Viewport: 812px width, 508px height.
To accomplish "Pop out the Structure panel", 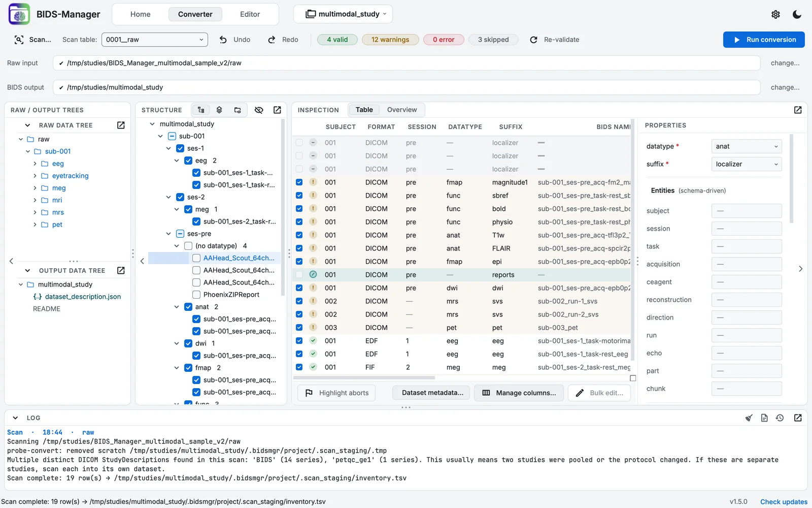I will [277, 110].
